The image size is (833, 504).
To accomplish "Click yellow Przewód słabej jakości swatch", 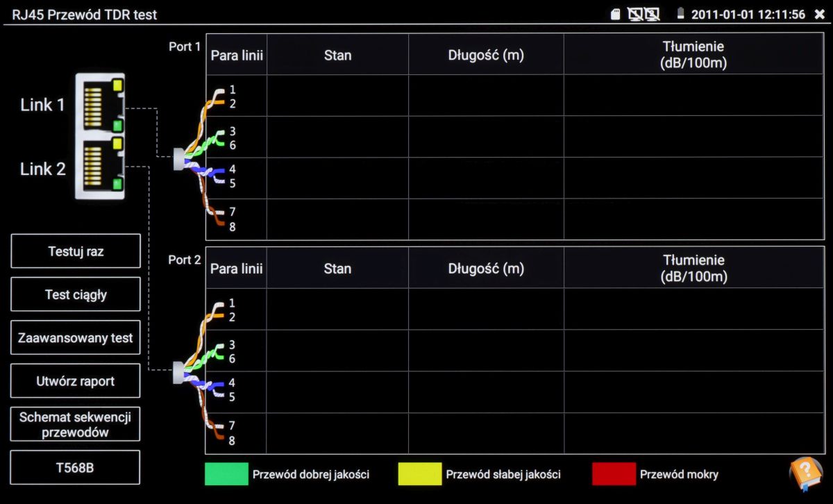I will click(x=419, y=474).
